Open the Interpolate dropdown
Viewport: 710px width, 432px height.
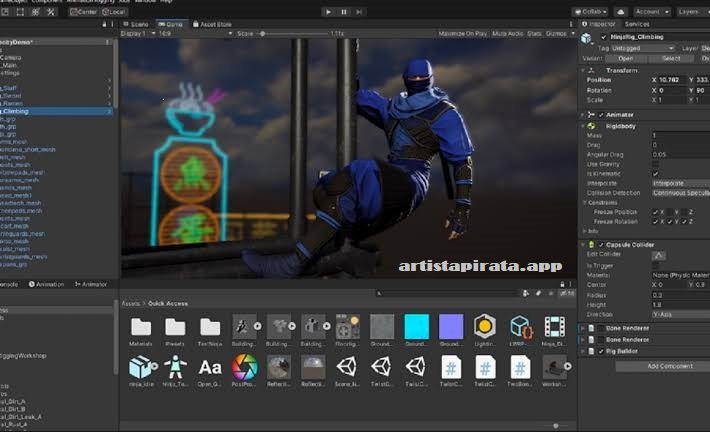click(x=681, y=183)
